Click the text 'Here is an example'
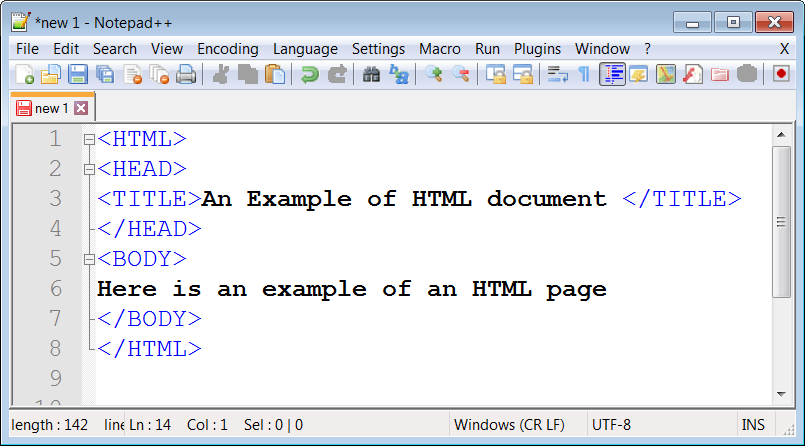 click(232, 289)
